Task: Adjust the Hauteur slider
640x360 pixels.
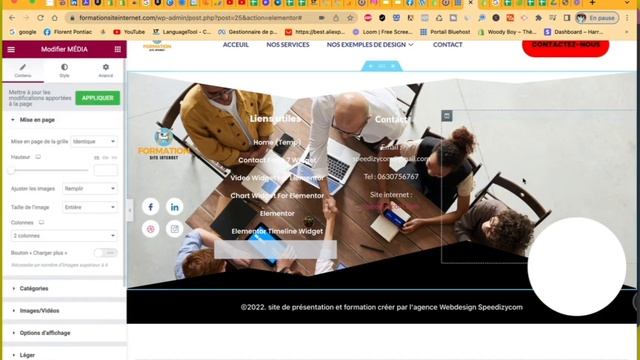Action: coord(49,170)
